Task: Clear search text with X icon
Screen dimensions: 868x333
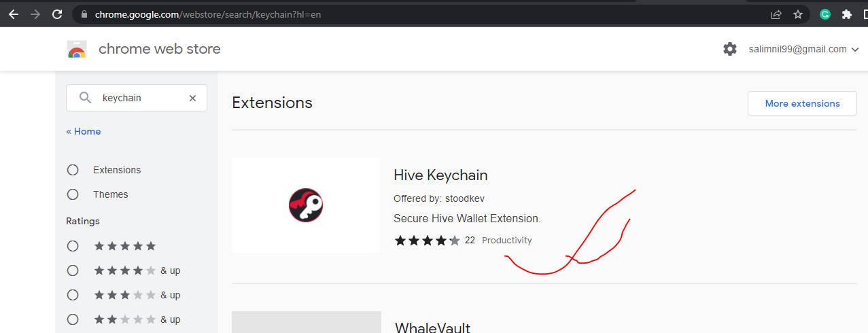Action: pyautogui.click(x=192, y=98)
